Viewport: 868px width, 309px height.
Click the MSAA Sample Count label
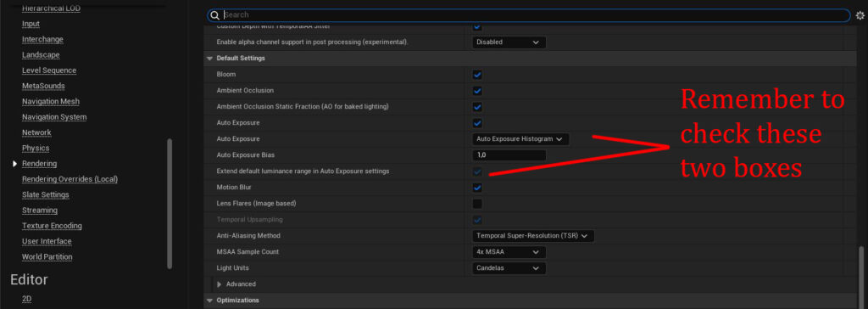248,252
